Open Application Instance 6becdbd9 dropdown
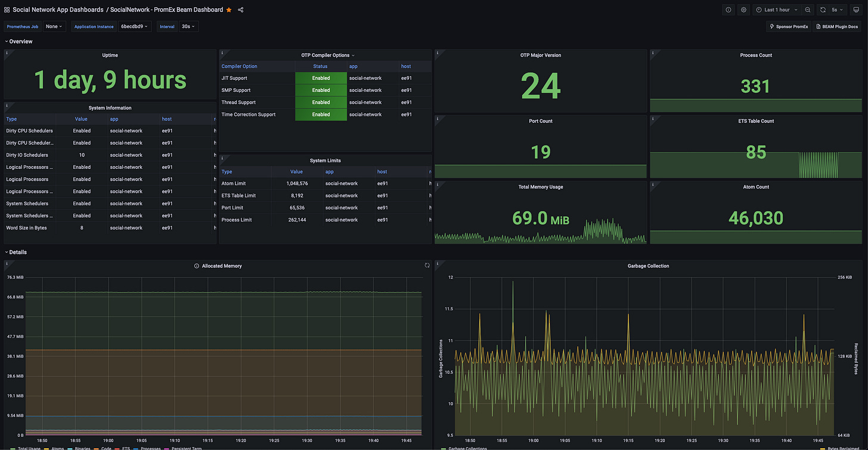 [x=135, y=26]
